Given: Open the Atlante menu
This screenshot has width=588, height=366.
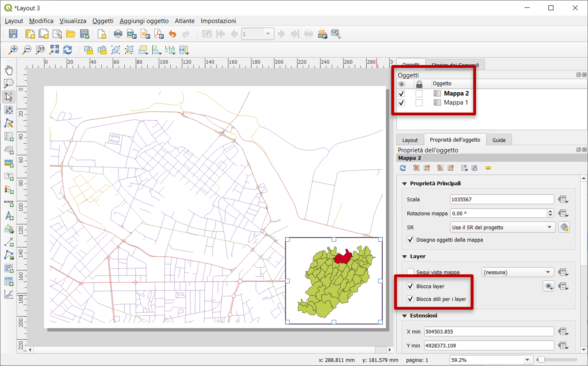Looking at the screenshot, I should (184, 21).
